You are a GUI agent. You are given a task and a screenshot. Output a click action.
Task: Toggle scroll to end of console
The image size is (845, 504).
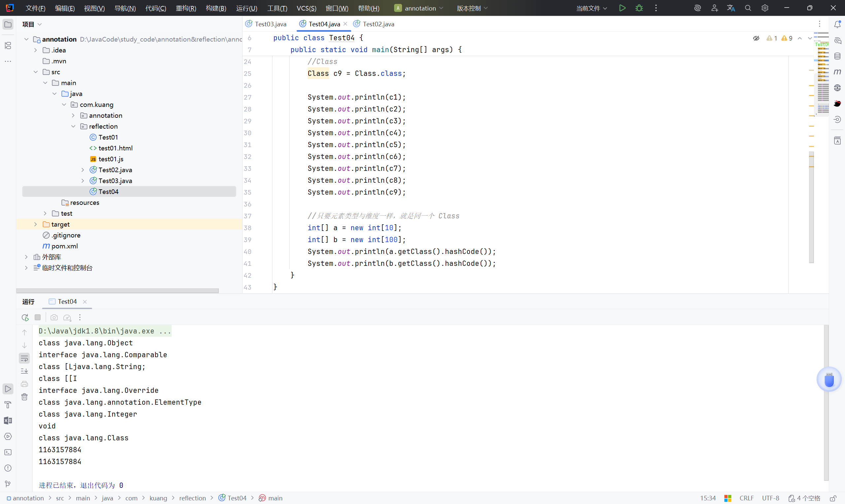[x=24, y=371]
